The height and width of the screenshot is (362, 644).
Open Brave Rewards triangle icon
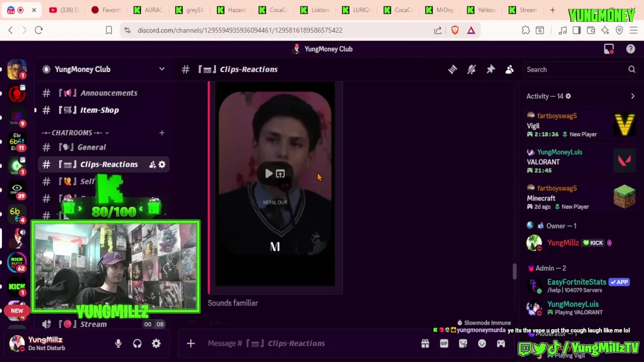click(471, 30)
